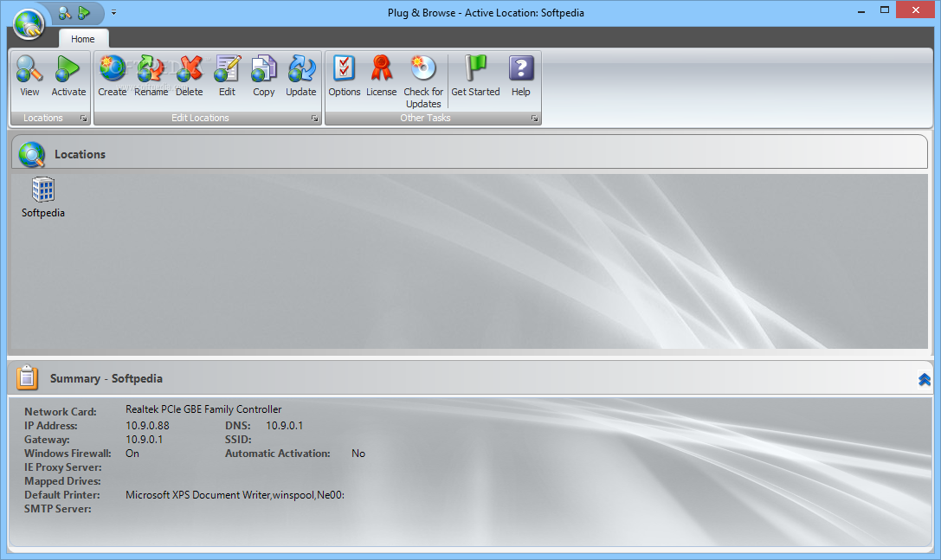This screenshot has height=560, width=941.
Task: Click the 'Summary - Softpedia' heading
Action: [x=106, y=379]
